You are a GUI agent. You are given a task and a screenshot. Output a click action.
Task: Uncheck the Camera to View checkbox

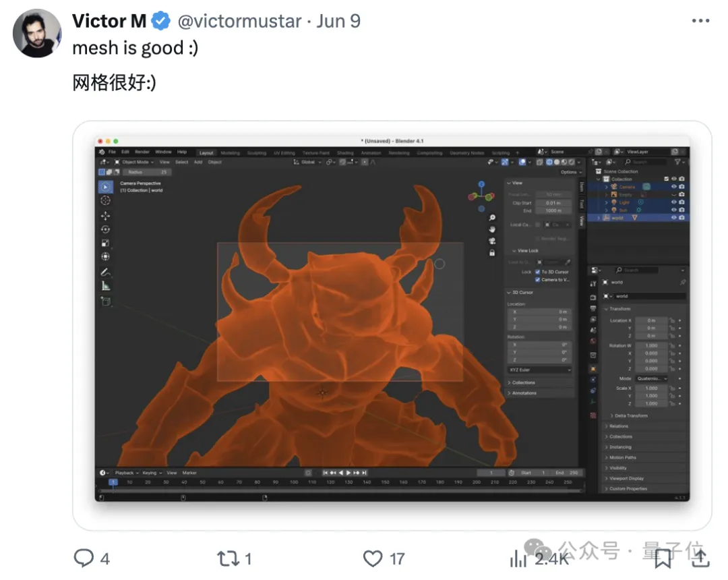537,279
